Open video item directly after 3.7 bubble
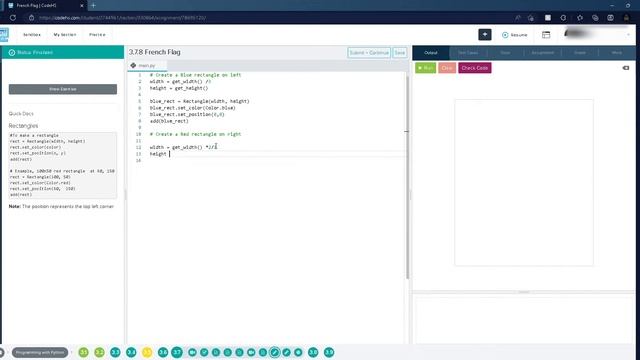The width and height of the screenshot is (640, 360). point(192,352)
